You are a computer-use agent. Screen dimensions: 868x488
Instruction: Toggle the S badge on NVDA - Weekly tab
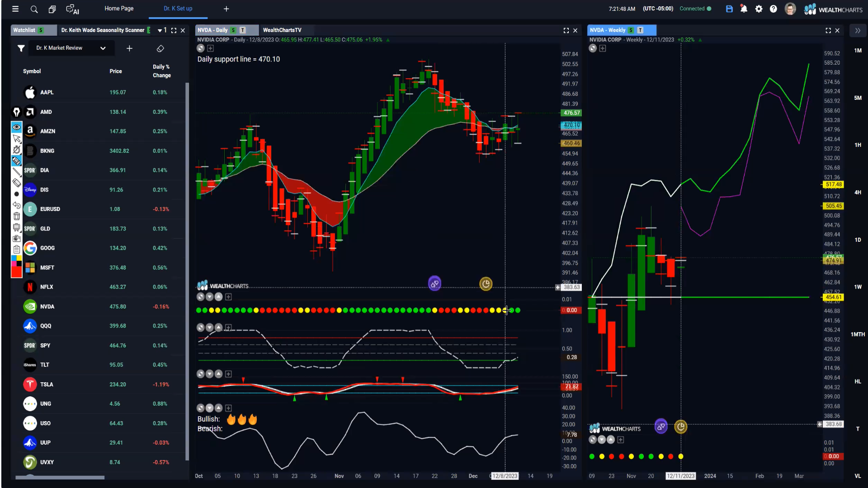[x=631, y=30]
